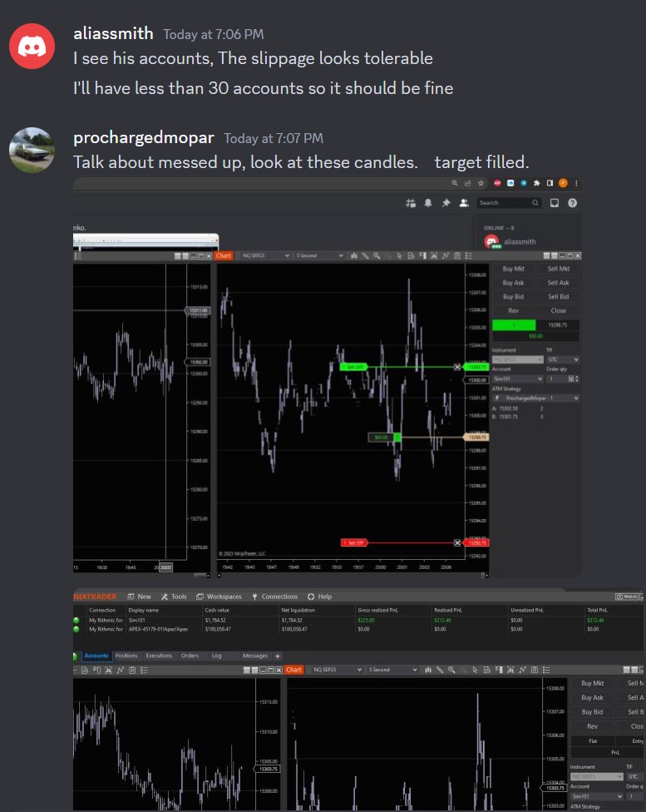This screenshot has height=812, width=646.
Task: Click the Close position button in upper Chart Trader
Action: point(558,310)
